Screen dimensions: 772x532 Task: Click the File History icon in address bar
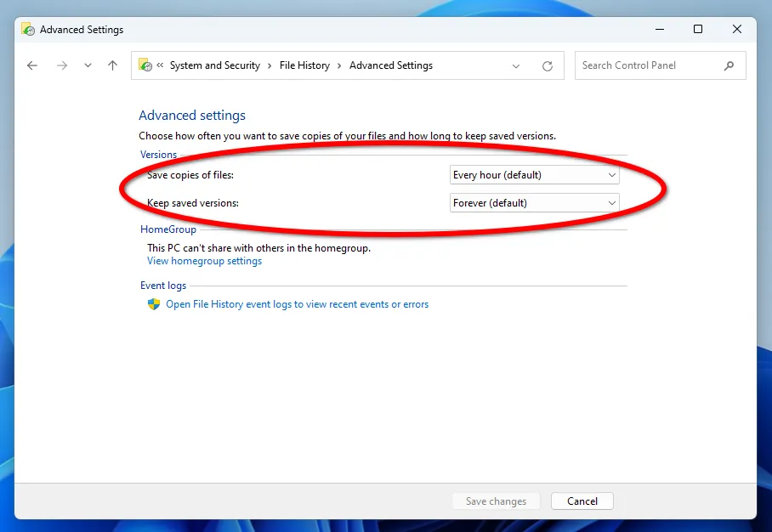coord(145,65)
